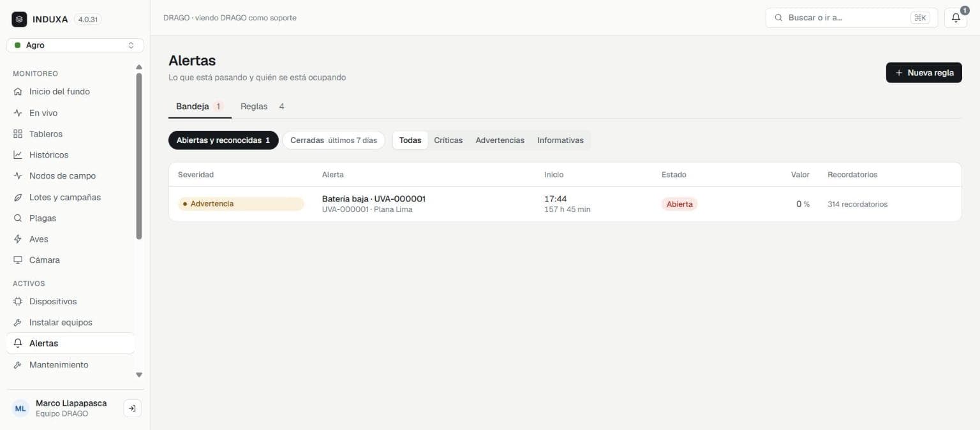Image resolution: width=980 pixels, height=430 pixels.
Task: Select the Todas severity filter
Action: pyautogui.click(x=410, y=140)
